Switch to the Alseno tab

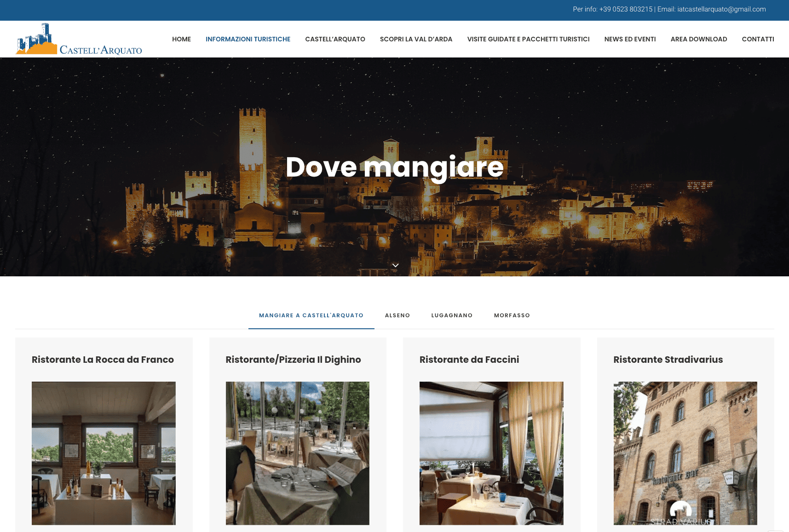click(397, 315)
